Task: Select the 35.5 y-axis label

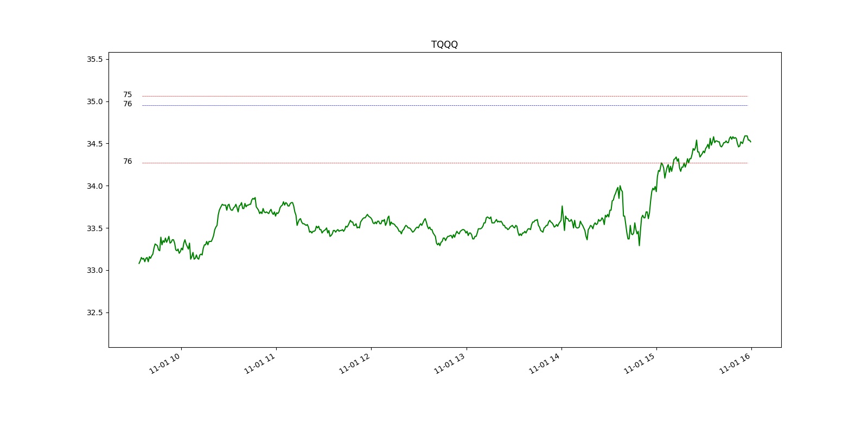Action: click(x=94, y=59)
